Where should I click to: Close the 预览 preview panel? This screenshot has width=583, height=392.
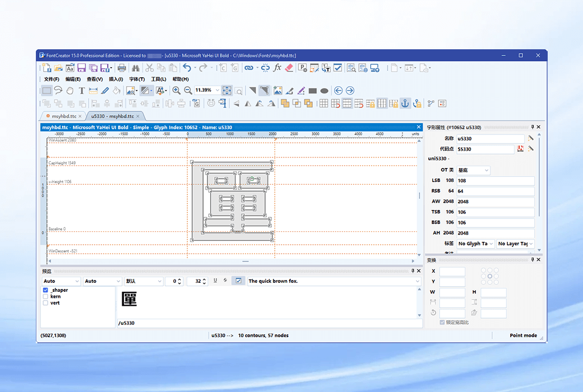419,271
